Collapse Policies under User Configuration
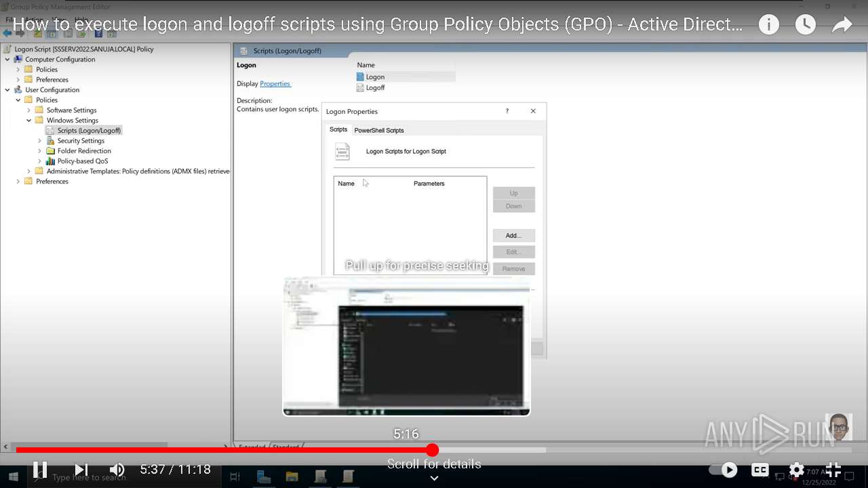This screenshot has height=488, width=868. pos(18,100)
